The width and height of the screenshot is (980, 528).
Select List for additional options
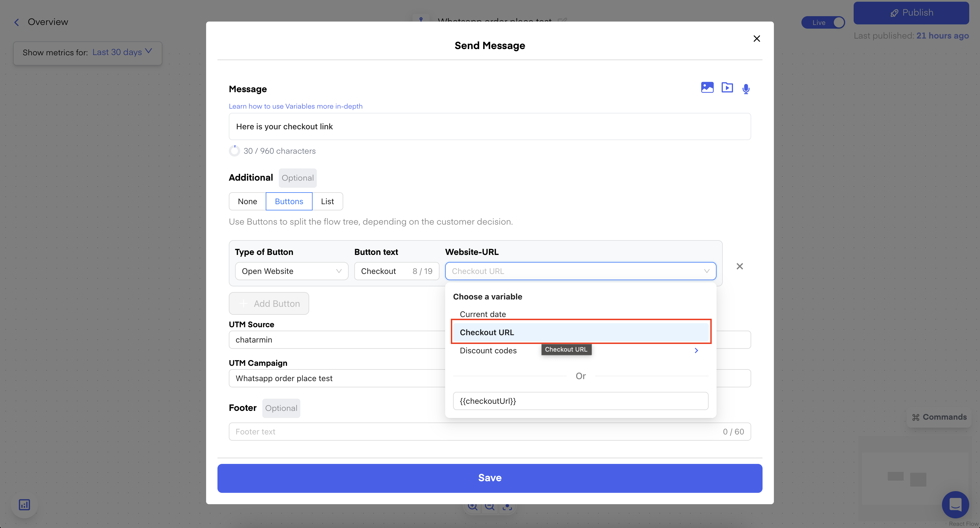coord(327,201)
